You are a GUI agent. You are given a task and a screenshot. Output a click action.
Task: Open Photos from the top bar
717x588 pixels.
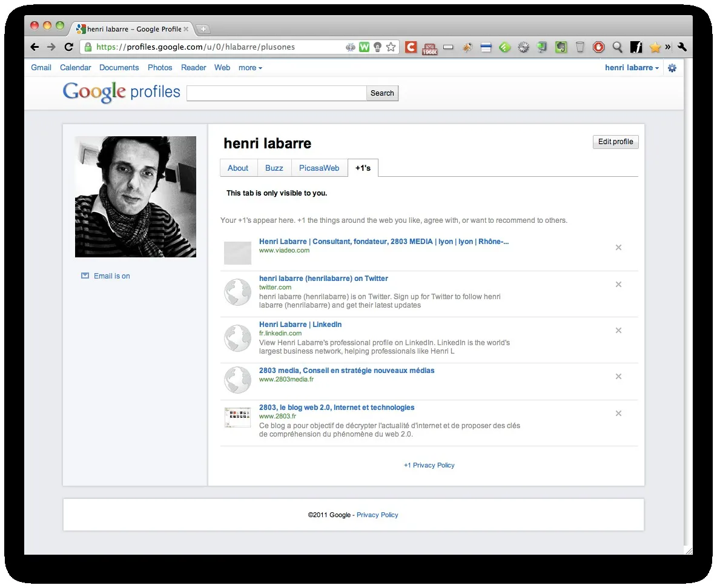[160, 68]
